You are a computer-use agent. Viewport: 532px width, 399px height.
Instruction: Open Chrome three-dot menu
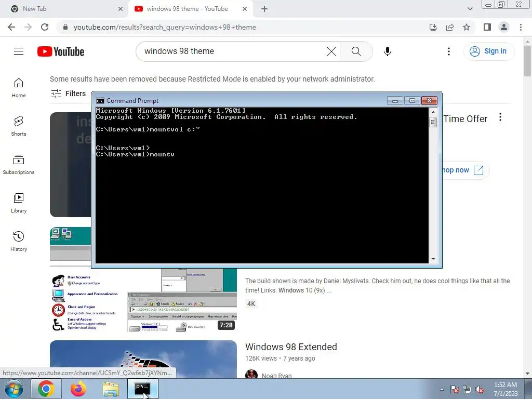[x=521, y=27]
